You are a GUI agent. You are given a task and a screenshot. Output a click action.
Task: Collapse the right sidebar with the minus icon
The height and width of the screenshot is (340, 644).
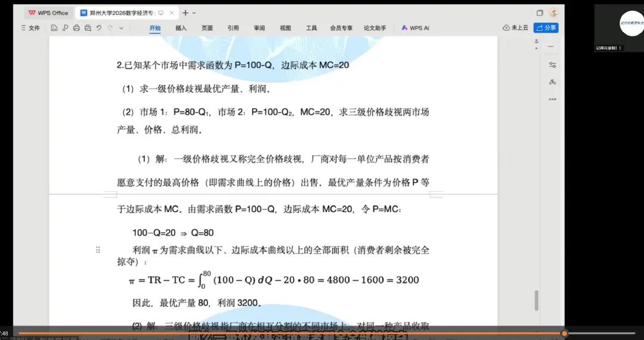tap(551, 46)
